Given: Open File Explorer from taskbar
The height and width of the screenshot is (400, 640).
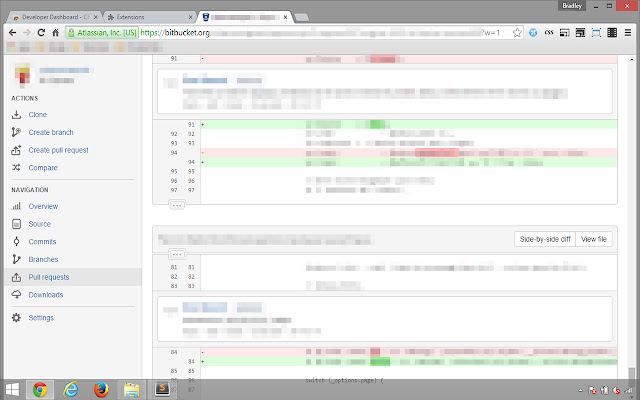Looking at the screenshot, I should pyautogui.click(x=131, y=390).
